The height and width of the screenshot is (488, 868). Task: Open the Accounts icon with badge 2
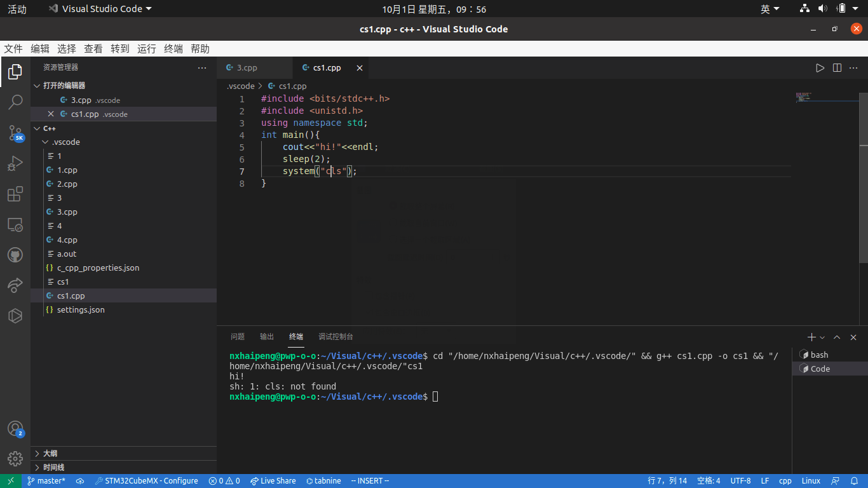pos(15,428)
